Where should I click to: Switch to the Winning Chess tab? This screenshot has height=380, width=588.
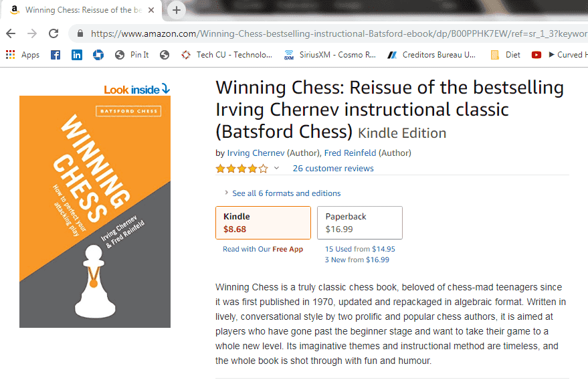[79, 10]
